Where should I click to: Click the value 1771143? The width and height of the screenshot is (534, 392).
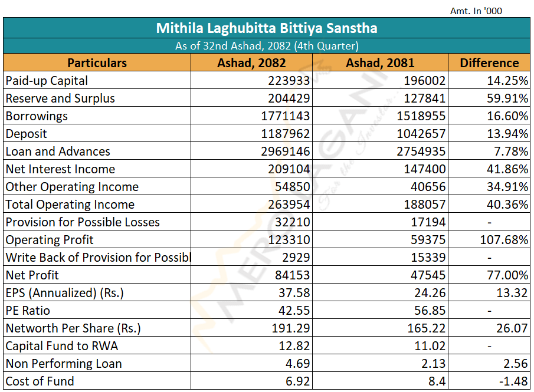(286, 116)
